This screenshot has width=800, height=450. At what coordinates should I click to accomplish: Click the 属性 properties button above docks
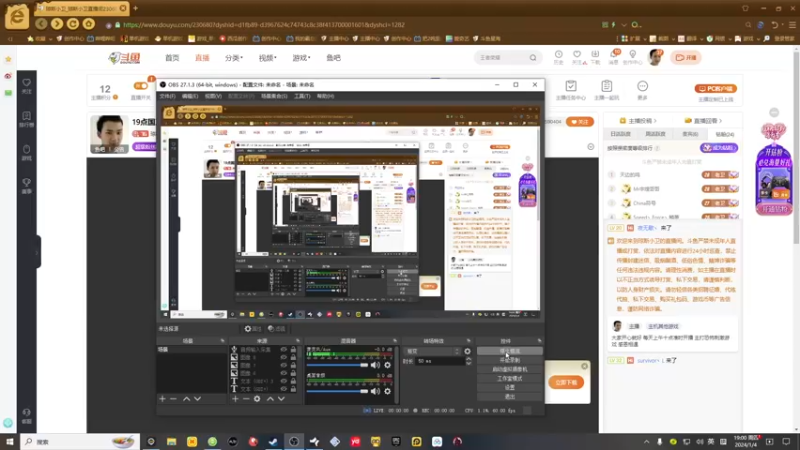tap(253, 329)
